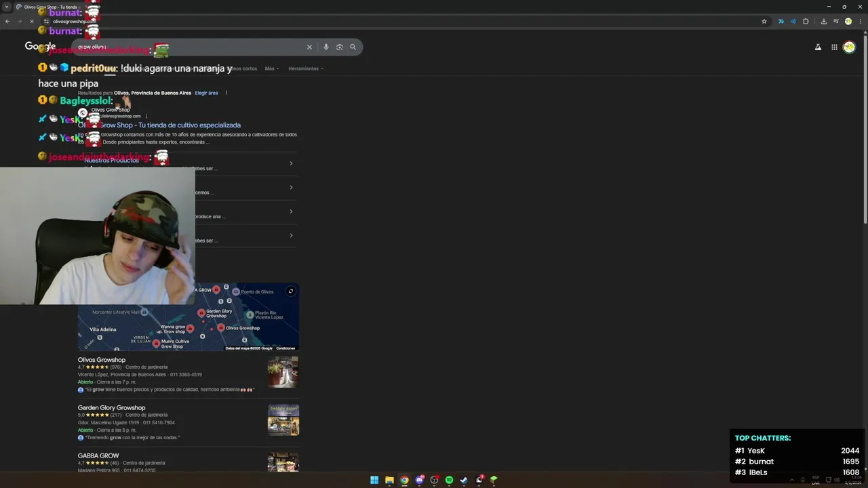868x488 pixels.
Task: Open the Chrome profile avatar in toolbar
Action: pyautogui.click(x=848, y=21)
